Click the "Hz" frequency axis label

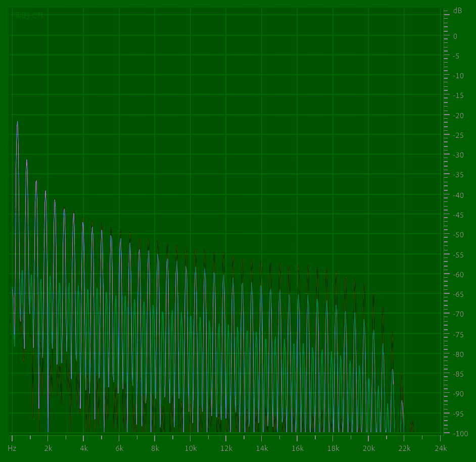coord(12,448)
